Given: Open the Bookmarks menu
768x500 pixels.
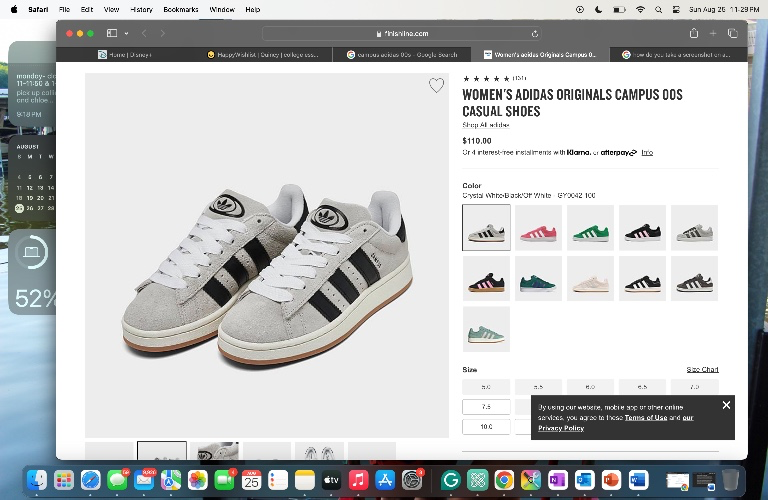Looking at the screenshot, I should click(181, 9).
